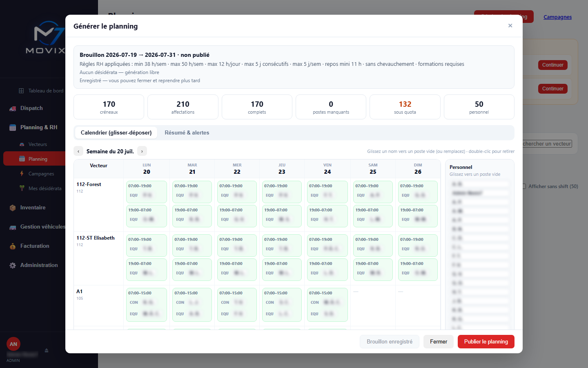Click the 170 complets stat card
The height and width of the screenshot is (368, 588).
pyautogui.click(x=257, y=107)
